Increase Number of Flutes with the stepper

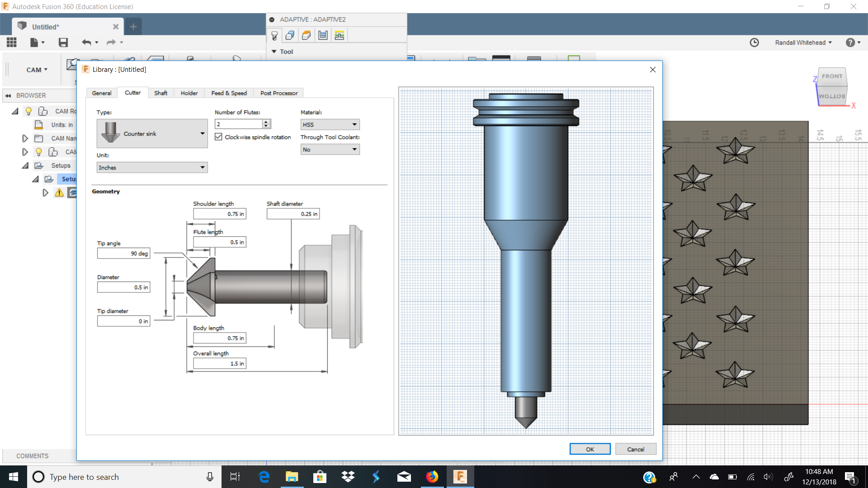(x=267, y=121)
